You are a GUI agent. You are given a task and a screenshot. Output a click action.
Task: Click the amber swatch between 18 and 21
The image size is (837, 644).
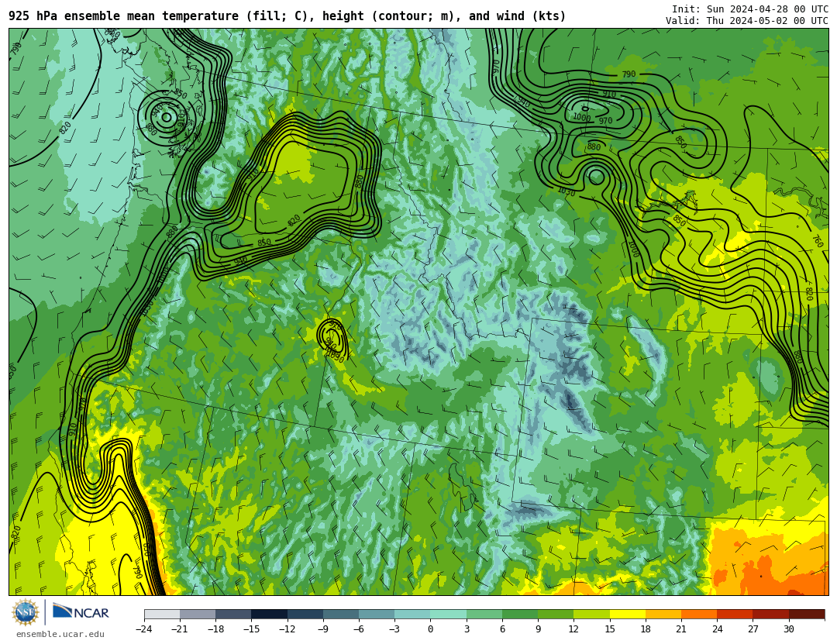coord(663,614)
